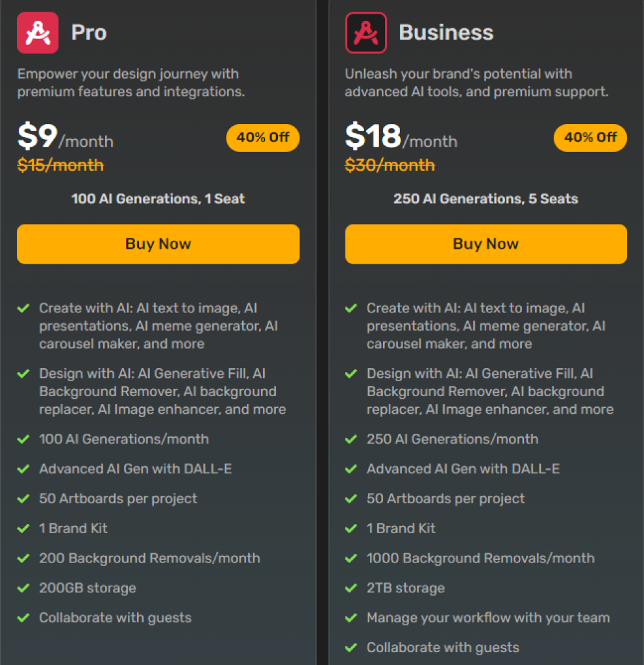Click the checkmark beside 1000 Background Removals/month

coord(353,558)
